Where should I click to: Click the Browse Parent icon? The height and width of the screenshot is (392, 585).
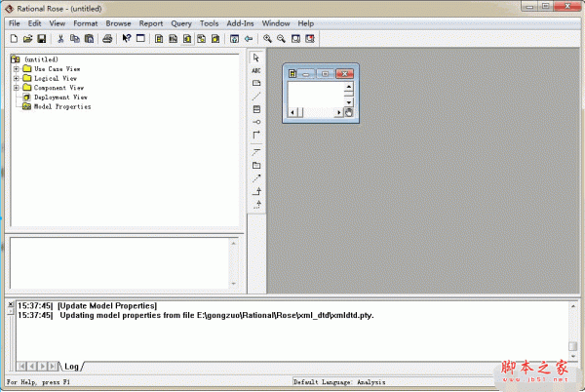(234, 38)
